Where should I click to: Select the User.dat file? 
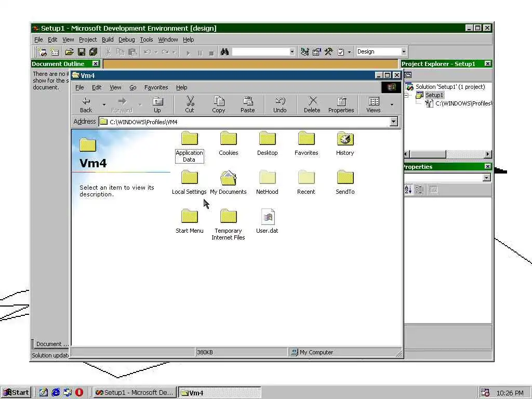pos(268,221)
